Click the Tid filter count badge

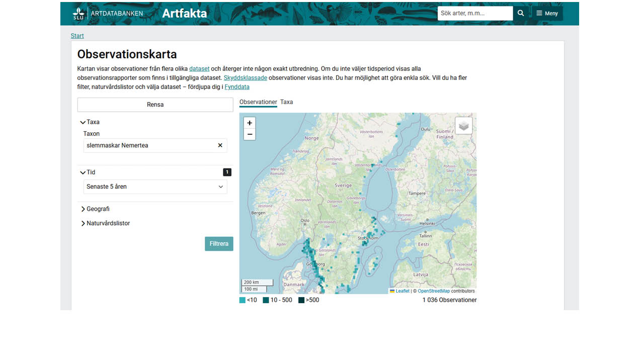coord(227,172)
